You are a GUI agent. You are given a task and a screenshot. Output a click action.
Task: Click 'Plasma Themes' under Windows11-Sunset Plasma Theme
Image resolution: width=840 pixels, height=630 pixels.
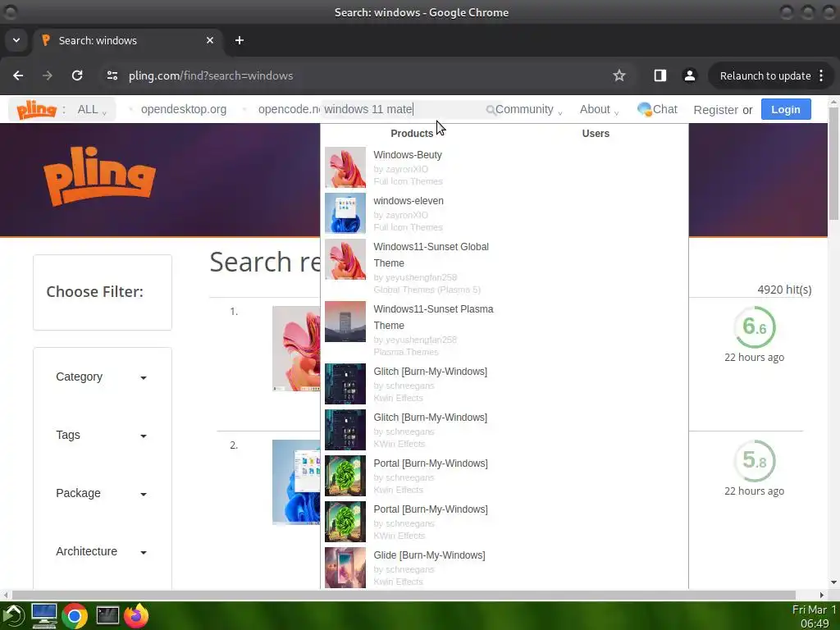(406, 352)
